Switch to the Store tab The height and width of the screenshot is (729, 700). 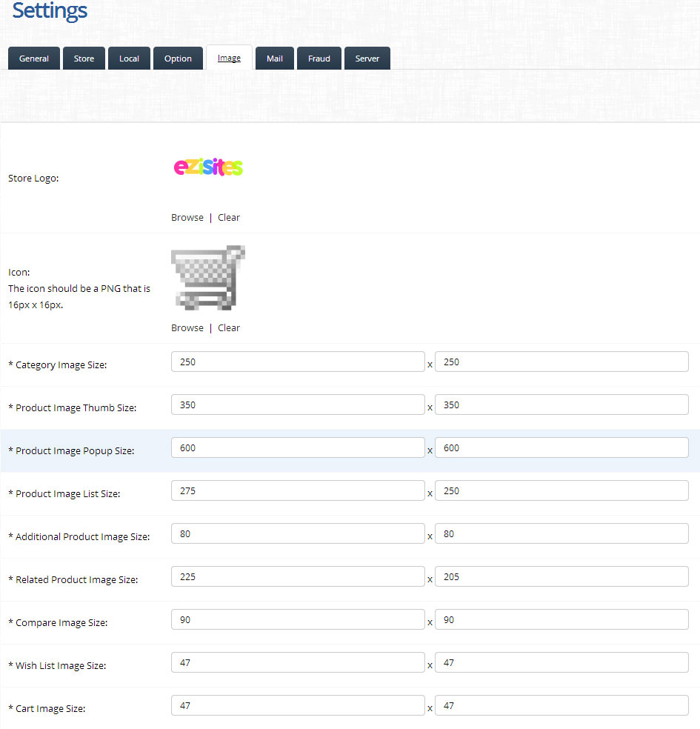pyautogui.click(x=84, y=59)
